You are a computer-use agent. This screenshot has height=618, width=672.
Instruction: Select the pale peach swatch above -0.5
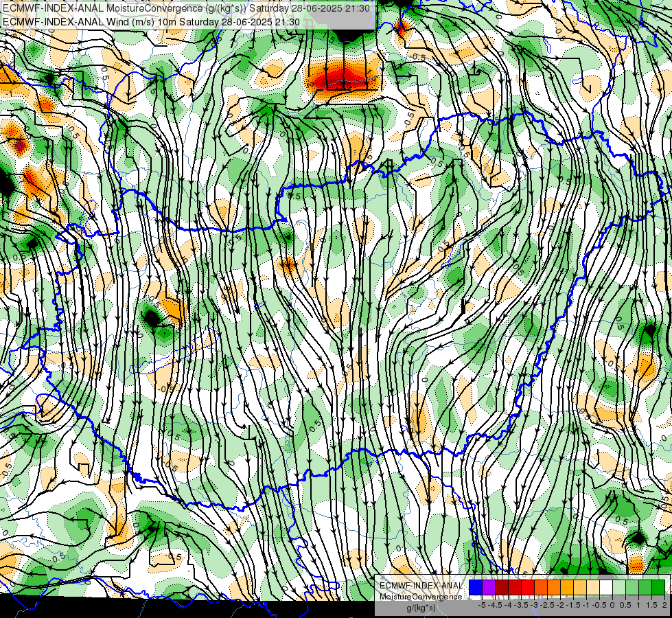click(x=593, y=587)
